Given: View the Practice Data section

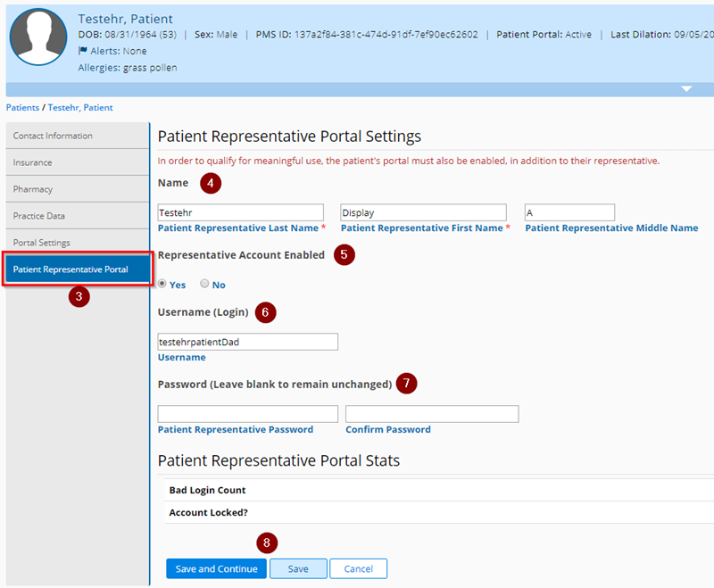Looking at the screenshot, I should 39,216.
